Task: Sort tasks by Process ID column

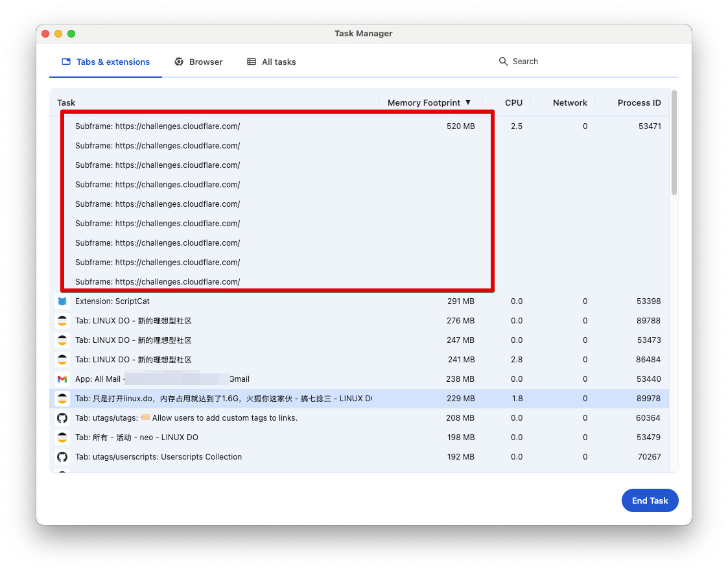Action: pos(639,102)
